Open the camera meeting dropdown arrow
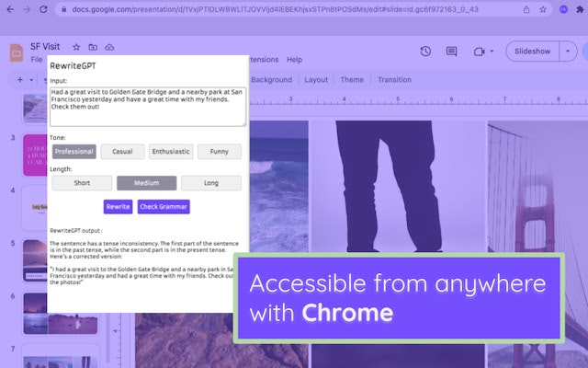 (x=492, y=52)
